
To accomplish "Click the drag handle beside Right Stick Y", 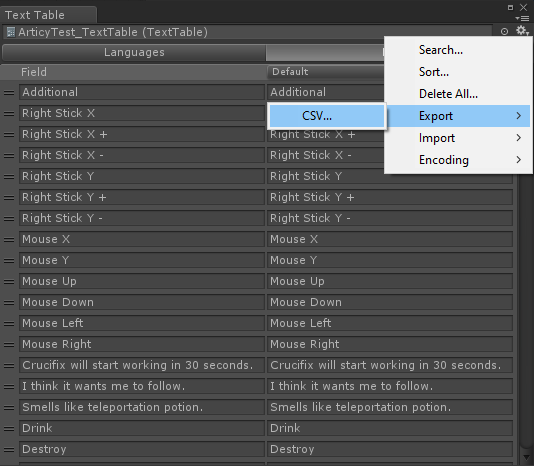I will tap(9, 176).
